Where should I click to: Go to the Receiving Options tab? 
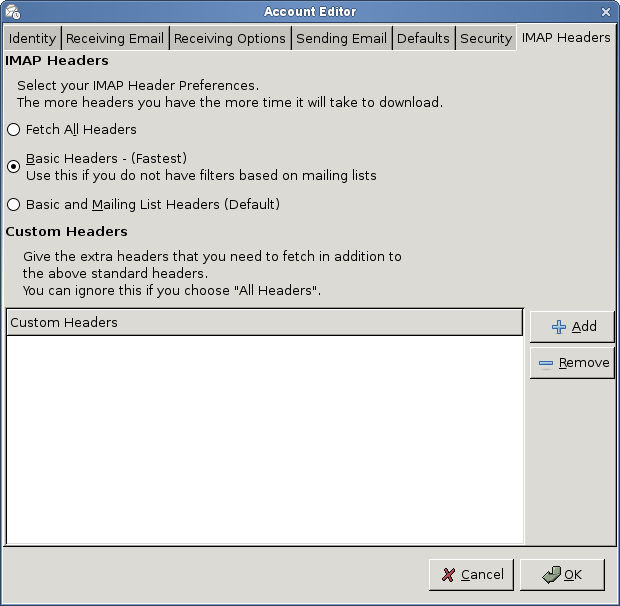pos(230,38)
